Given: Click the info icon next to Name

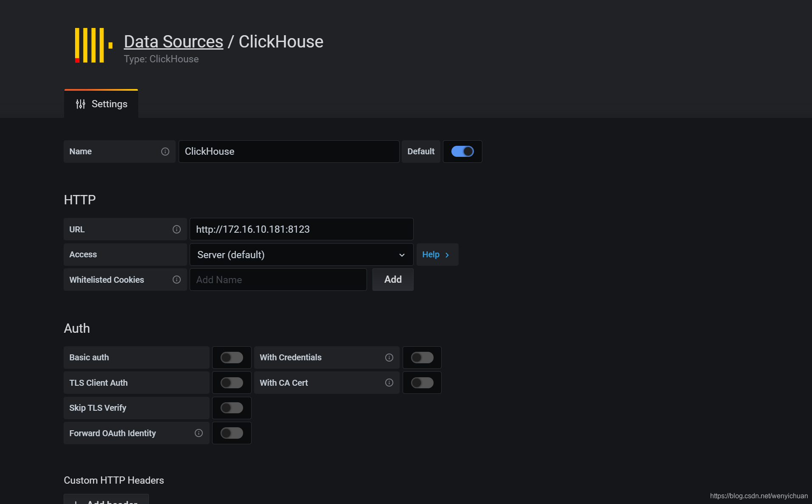Looking at the screenshot, I should pos(165,152).
